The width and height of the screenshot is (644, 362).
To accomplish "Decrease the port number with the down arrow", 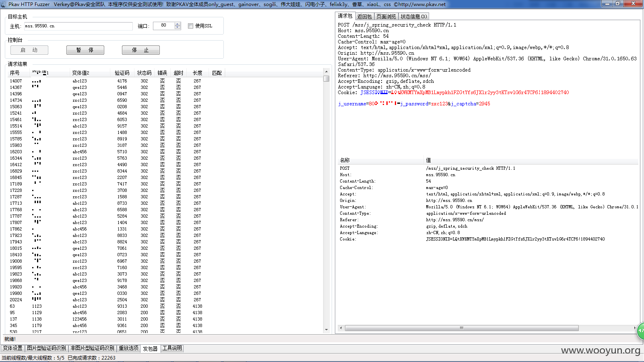I will click(178, 27).
